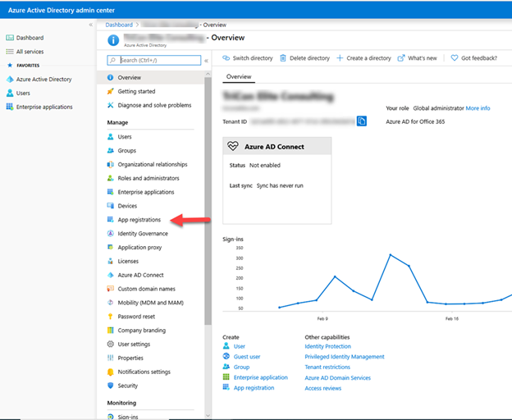Create a Guest user link
The width and height of the screenshot is (512, 420).
(247, 357)
